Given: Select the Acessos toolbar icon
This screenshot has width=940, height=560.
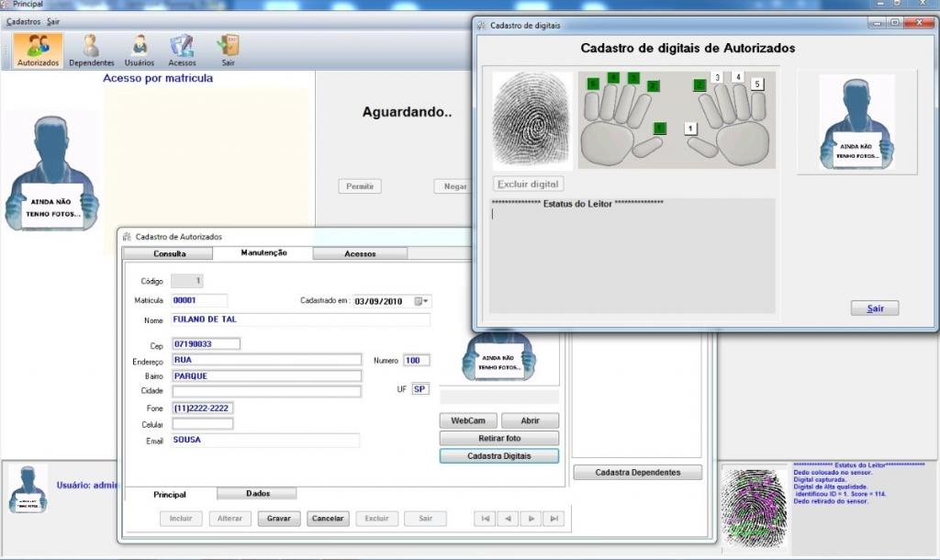Looking at the screenshot, I should click(x=182, y=50).
